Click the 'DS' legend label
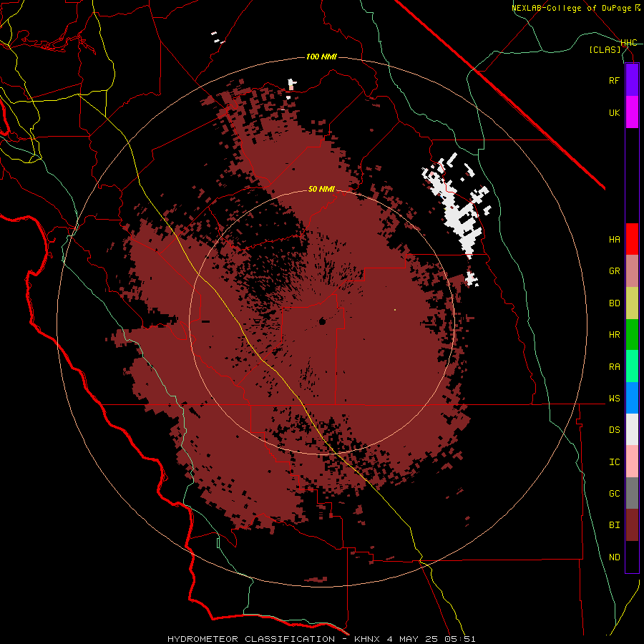644x644 pixels. (x=615, y=430)
